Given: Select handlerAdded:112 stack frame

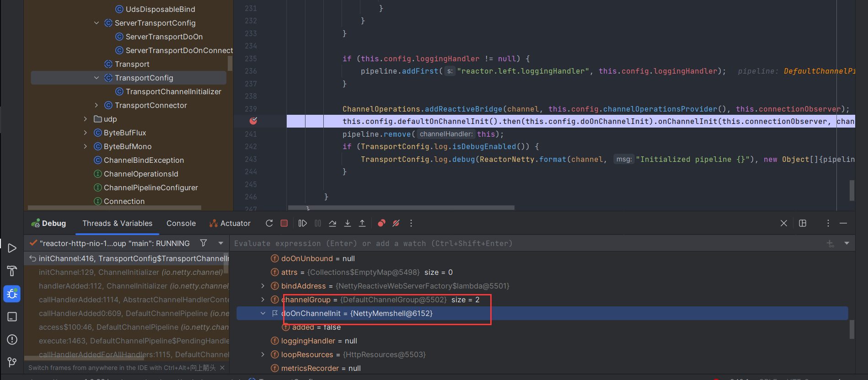Looking at the screenshot, I should click(127, 286).
